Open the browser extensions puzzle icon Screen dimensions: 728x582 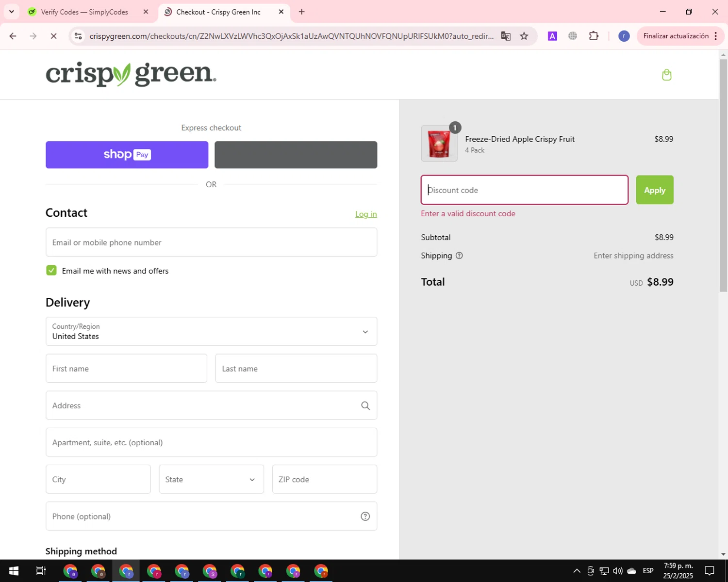coord(594,36)
